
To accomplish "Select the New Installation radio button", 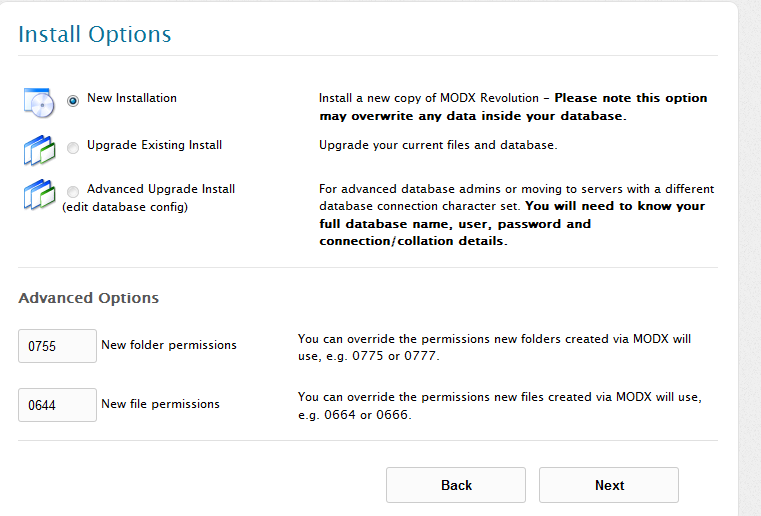I will point(73,100).
